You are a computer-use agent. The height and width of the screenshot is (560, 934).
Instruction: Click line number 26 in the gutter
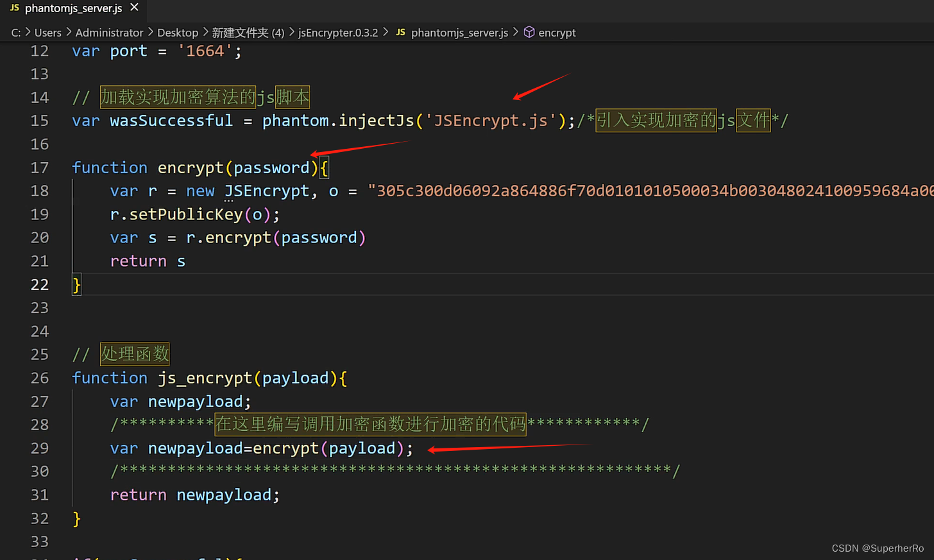(40, 378)
